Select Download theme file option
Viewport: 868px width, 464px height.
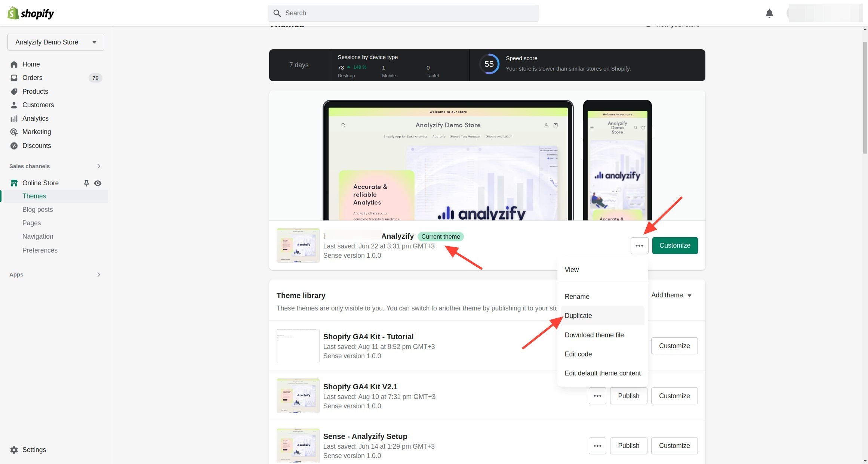[x=594, y=335]
